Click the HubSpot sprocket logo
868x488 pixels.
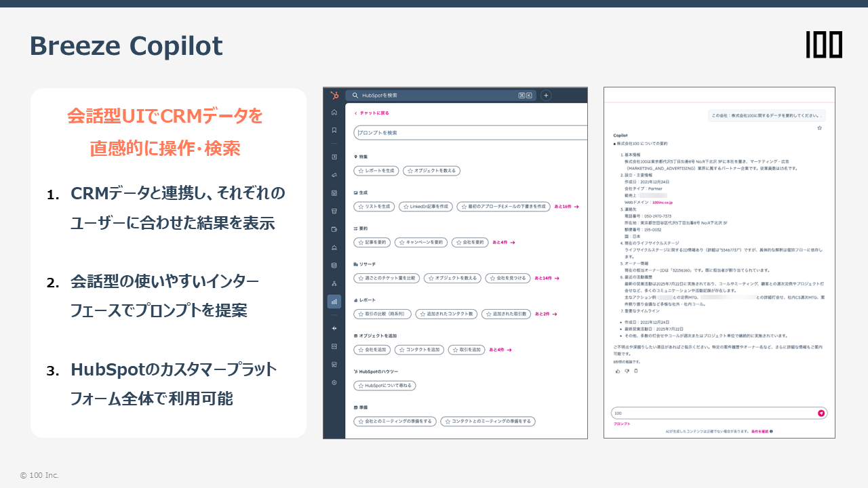coord(334,96)
